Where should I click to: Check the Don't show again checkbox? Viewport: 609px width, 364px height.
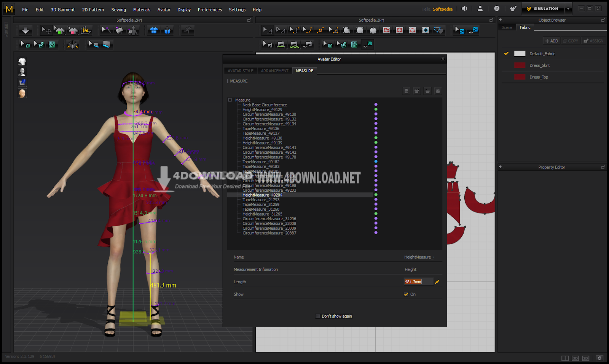[317, 316]
